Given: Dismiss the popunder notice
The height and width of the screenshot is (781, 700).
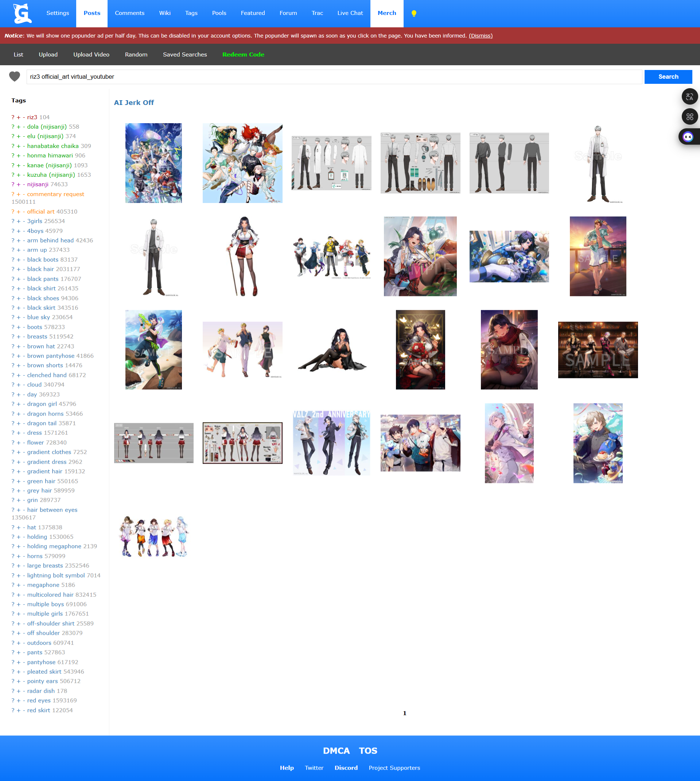Looking at the screenshot, I should pyautogui.click(x=481, y=36).
